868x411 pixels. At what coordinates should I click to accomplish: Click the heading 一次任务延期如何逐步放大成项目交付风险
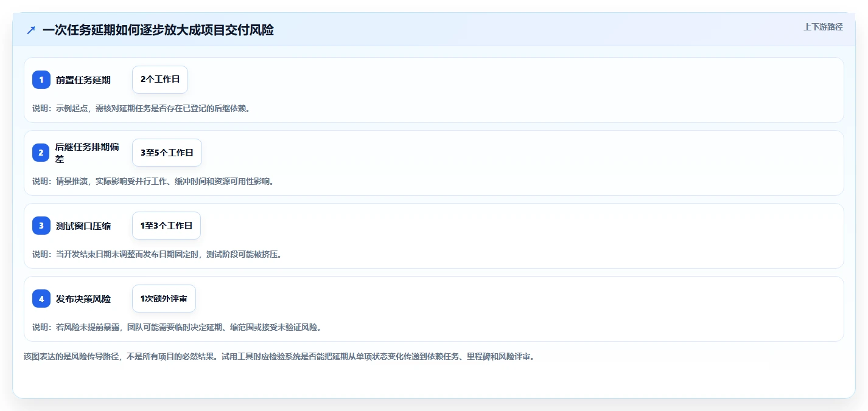(158, 30)
